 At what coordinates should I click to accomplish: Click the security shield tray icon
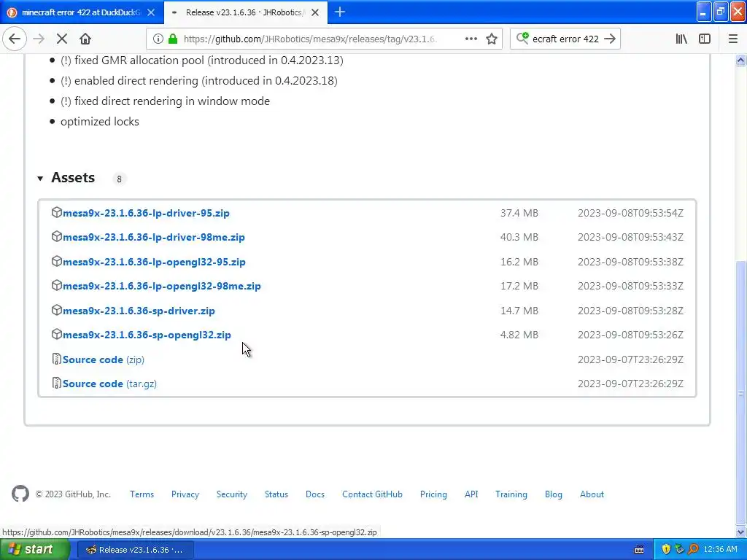[666, 550]
